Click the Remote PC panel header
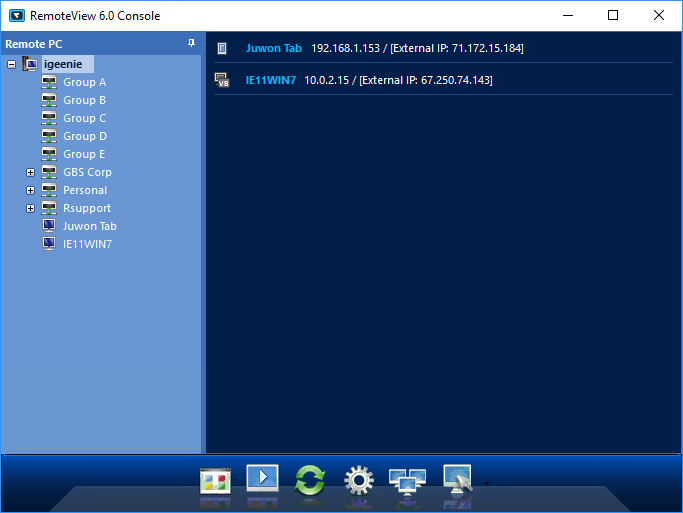 tap(101, 44)
